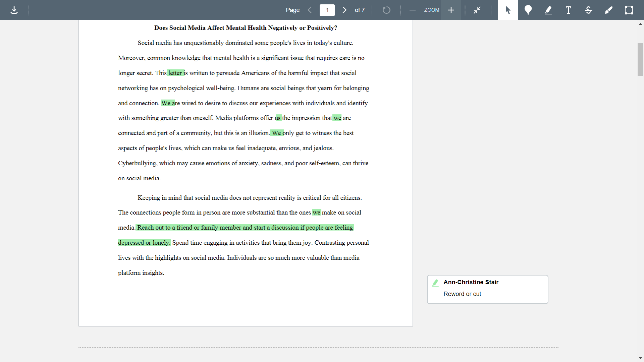Click highlighted 'We' before 'are wired'
The height and width of the screenshot is (362, 644).
168,103
